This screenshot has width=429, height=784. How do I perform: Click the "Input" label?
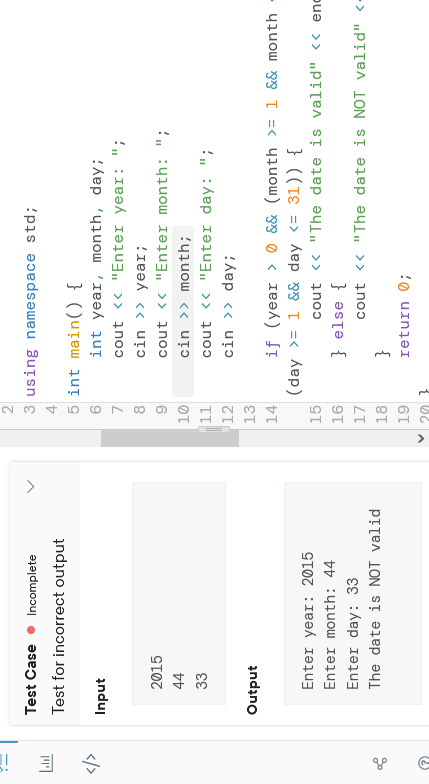coord(100,696)
